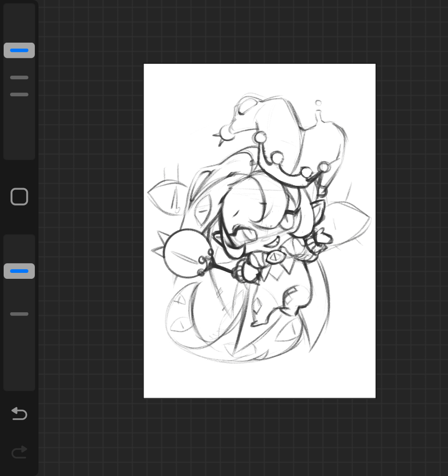448x476 pixels.
Task: Click the opacity slider track above its handle
Action: pos(19,248)
